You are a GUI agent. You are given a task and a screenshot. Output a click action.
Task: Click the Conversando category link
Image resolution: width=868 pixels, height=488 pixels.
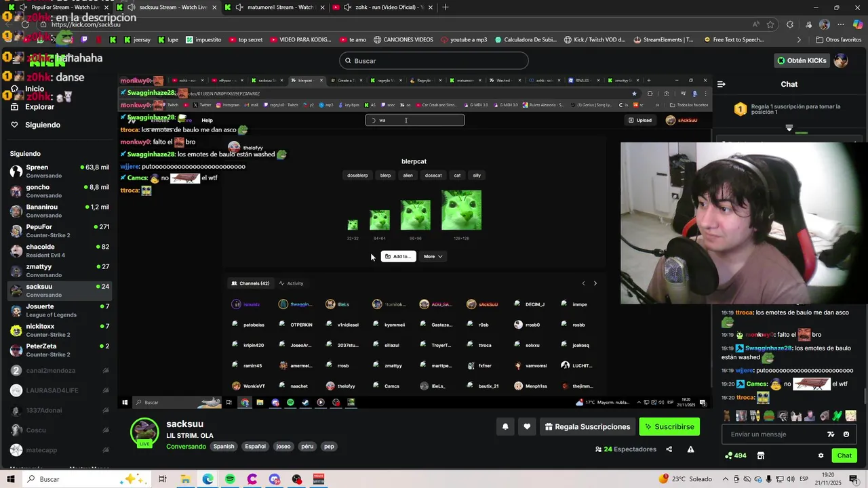[x=186, y=447]
